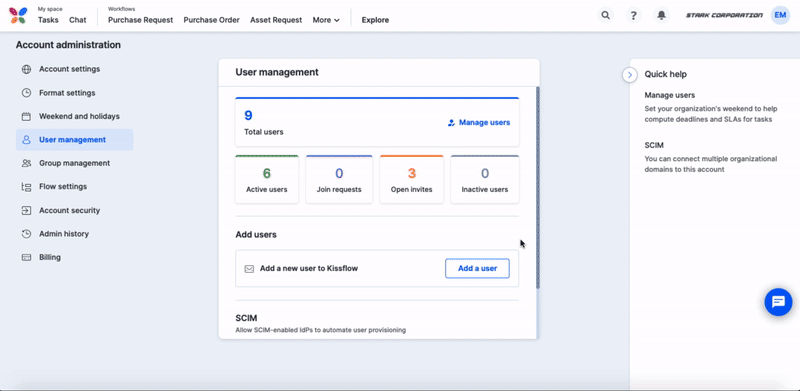The image size is (800, 391).
Task: Click the card icon beside Billing
Action: 26,257
